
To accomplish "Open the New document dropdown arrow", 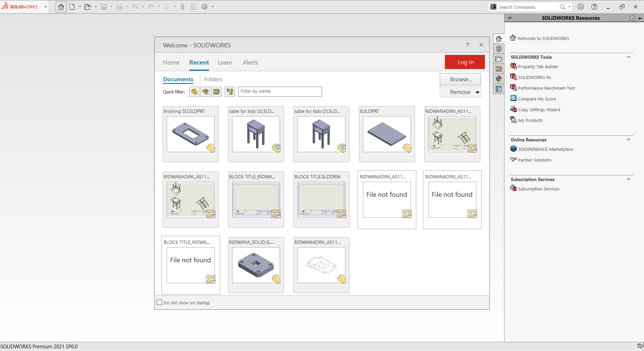I will point(80,7).
